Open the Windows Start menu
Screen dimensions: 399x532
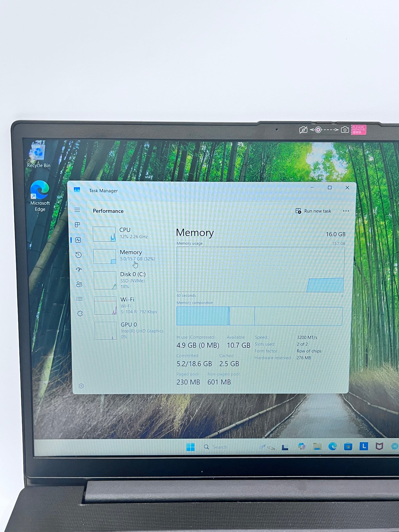point(191,447)
